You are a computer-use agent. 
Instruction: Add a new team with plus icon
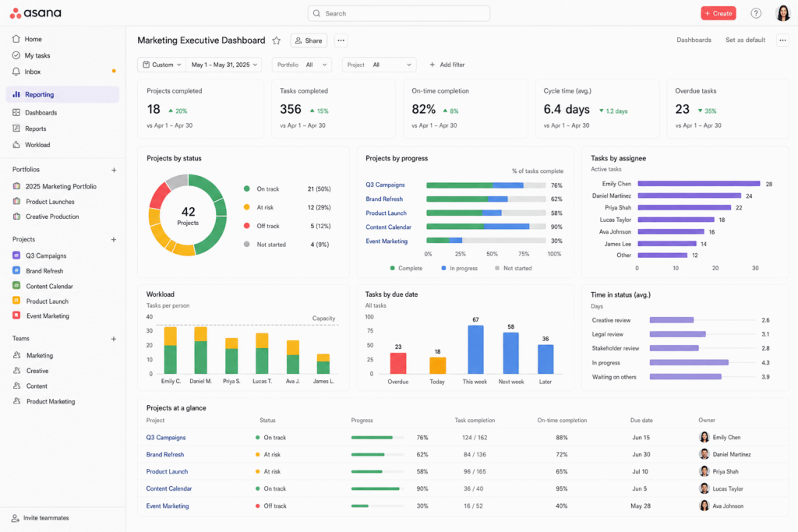pyautogui.click(x=114, y=339)
